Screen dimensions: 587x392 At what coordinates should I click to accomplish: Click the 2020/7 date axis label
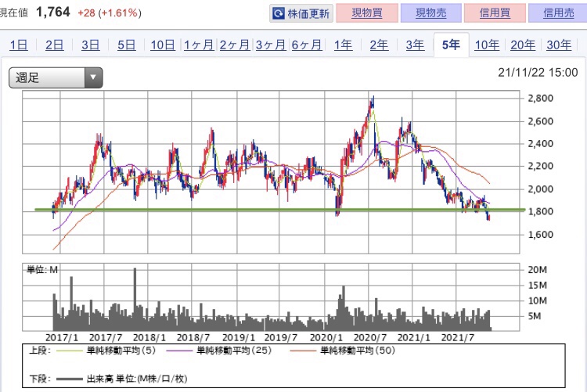(x=370, y=338)
